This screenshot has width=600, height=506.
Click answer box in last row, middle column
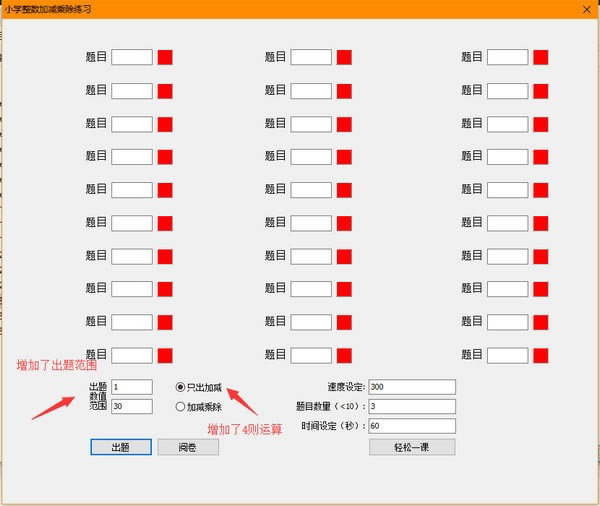[x=311, y=355]
